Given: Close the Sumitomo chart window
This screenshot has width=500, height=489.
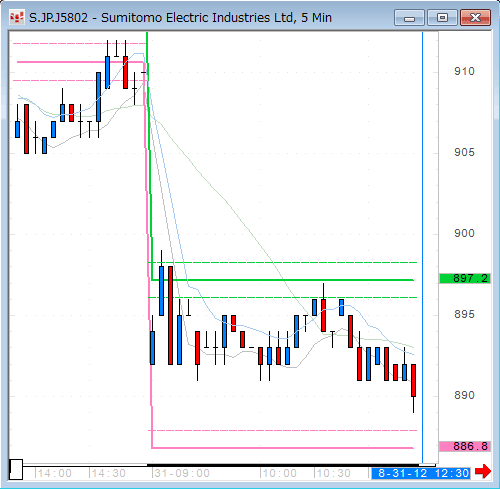Looking at the screenshot, I should click(475, 18).
